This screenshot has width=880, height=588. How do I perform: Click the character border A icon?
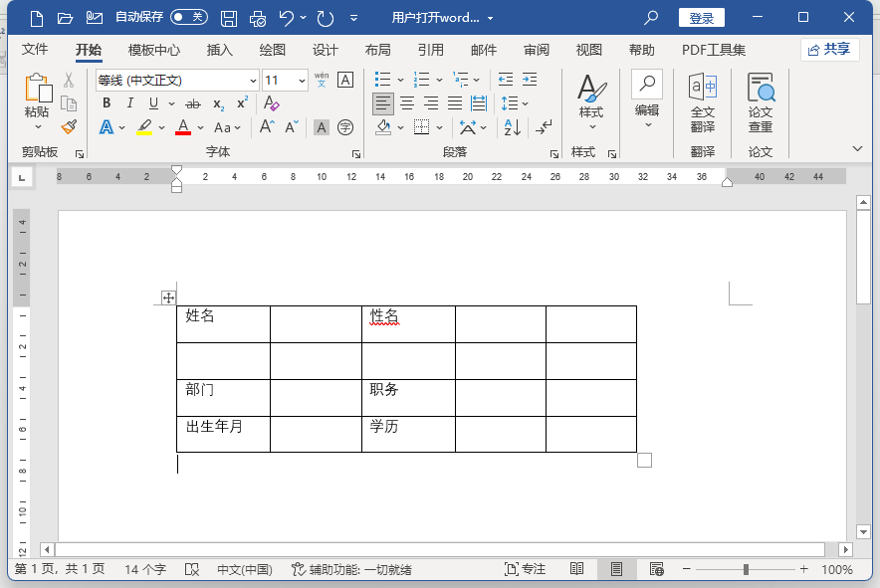point(345,80)
